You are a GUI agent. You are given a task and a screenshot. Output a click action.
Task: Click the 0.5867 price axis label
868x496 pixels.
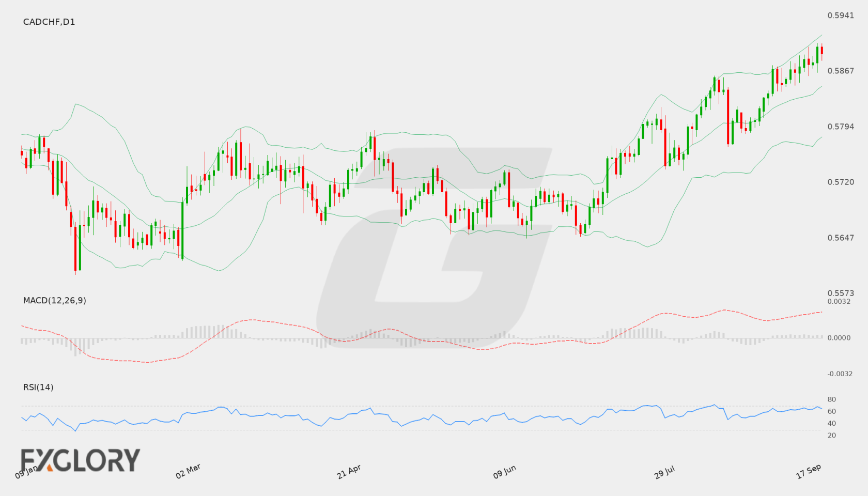(841, 71)
